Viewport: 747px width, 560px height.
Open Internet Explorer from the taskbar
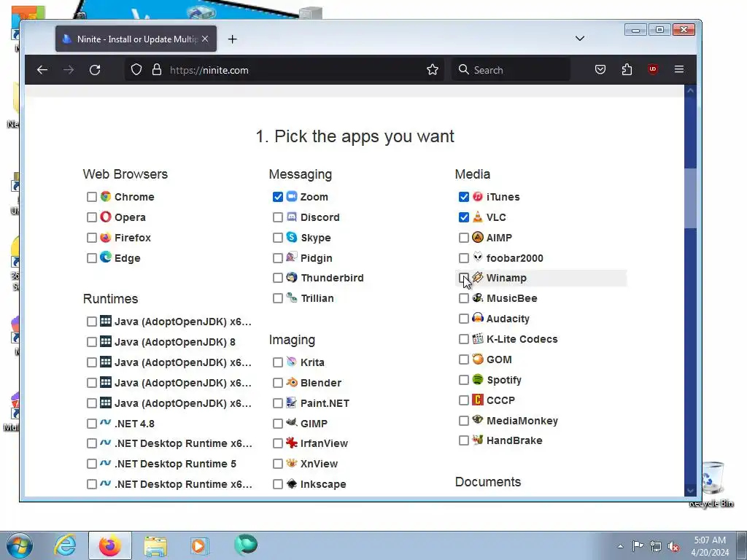pos(65,545)
